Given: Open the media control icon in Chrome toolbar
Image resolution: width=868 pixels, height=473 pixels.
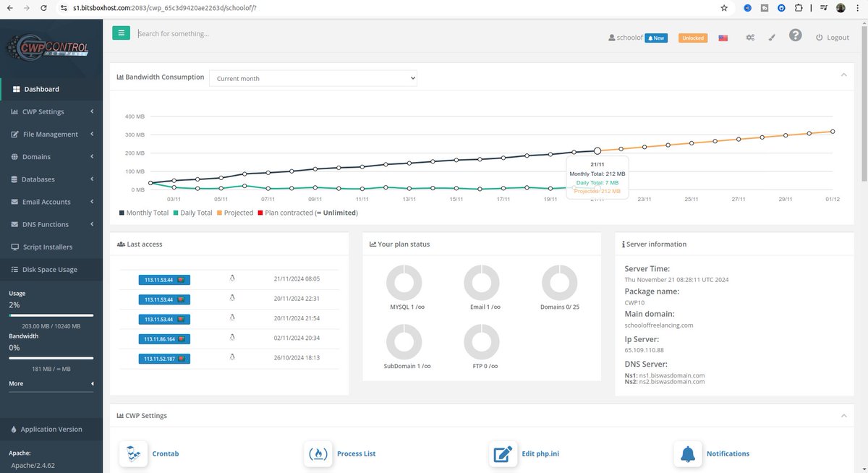Looking at the screenshot, I should (x=823, y=8).
